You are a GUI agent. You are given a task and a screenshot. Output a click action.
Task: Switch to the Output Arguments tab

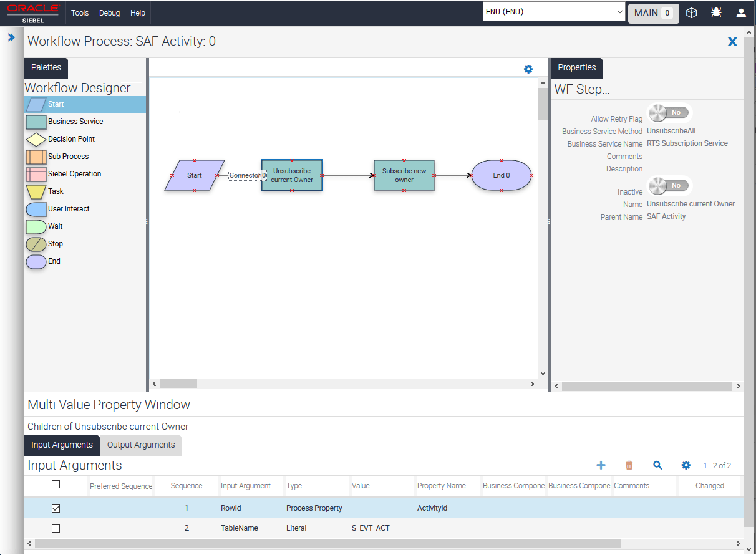pyautogui.click(x=140, y=445)
